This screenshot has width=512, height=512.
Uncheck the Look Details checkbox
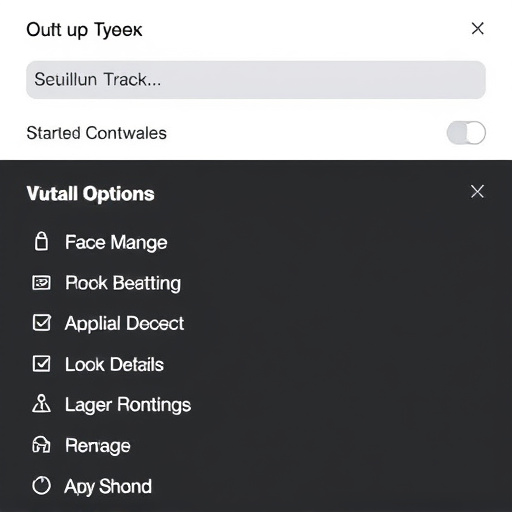(42, 363)
